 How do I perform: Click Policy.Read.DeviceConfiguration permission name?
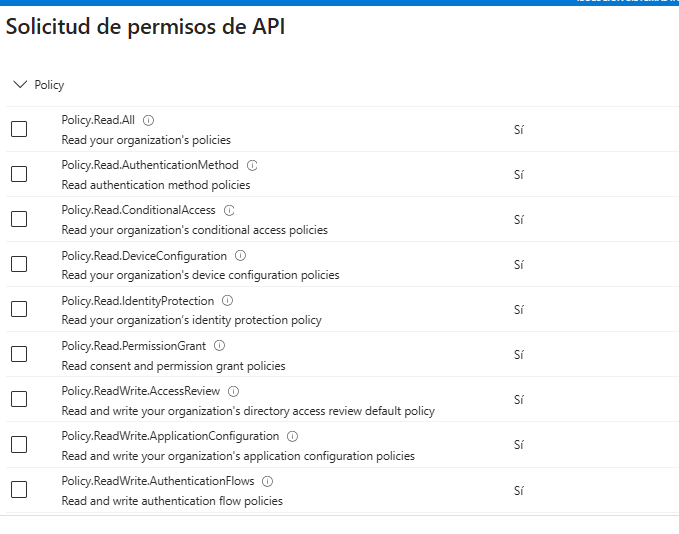click(x=144, y=256)
